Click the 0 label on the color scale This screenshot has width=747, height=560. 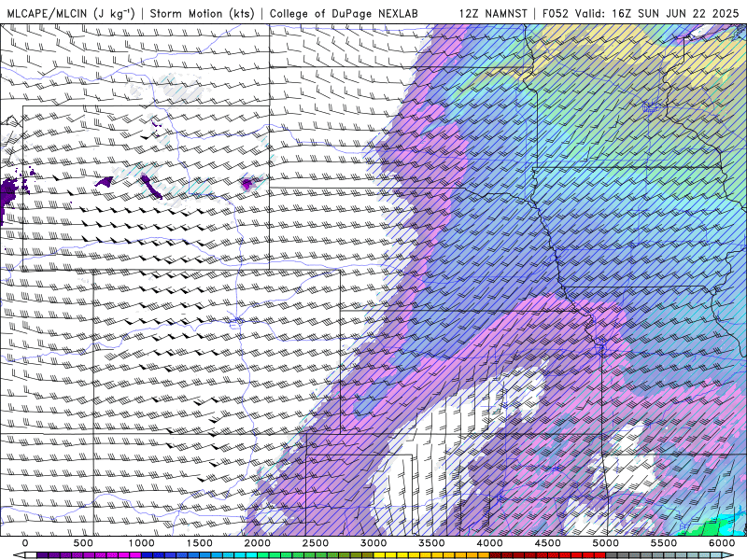25,543
